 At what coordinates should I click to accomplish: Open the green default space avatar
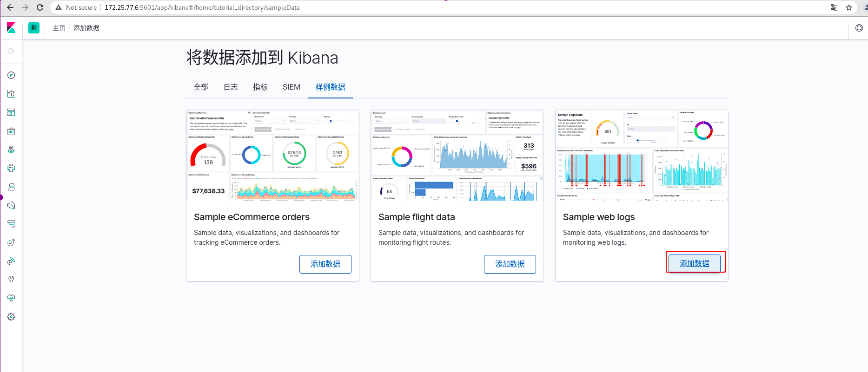(34, 28)
